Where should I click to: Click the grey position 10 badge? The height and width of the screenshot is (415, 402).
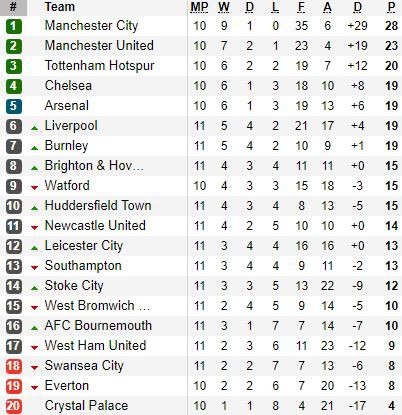[14, 206]
